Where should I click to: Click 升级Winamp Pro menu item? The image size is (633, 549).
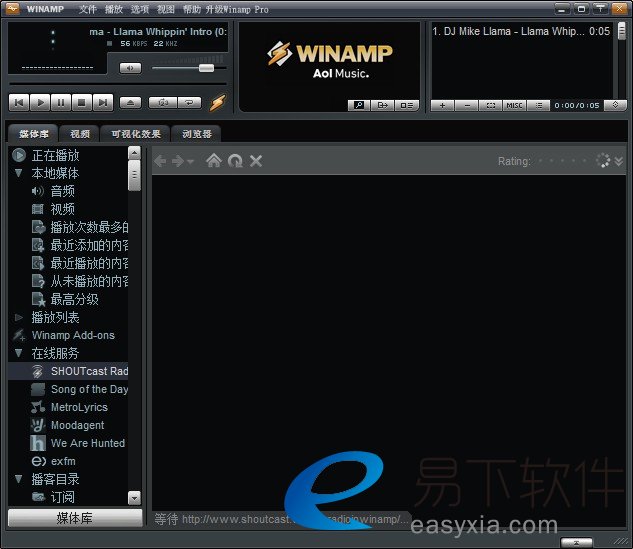237,9
